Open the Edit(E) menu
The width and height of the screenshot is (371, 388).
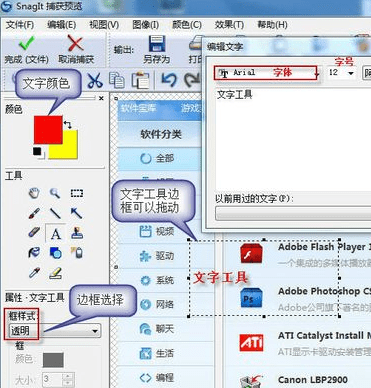62,24
